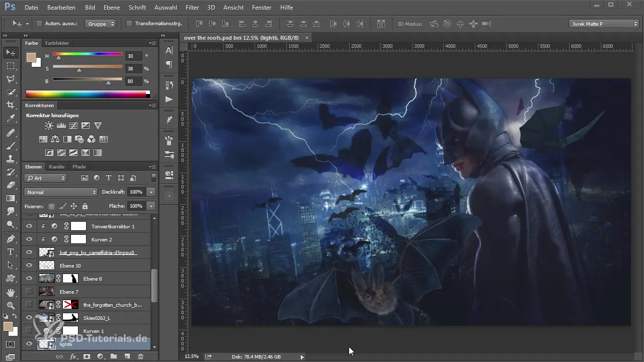
Task: Open the Jurek Matte P workspace dropdown
Action: tap(603, 24)
